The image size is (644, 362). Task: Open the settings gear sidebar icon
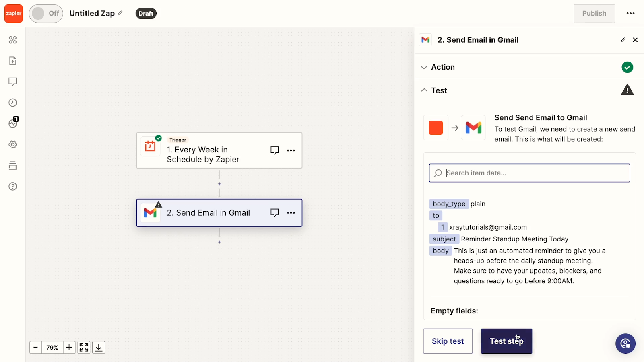pos(13,144)
